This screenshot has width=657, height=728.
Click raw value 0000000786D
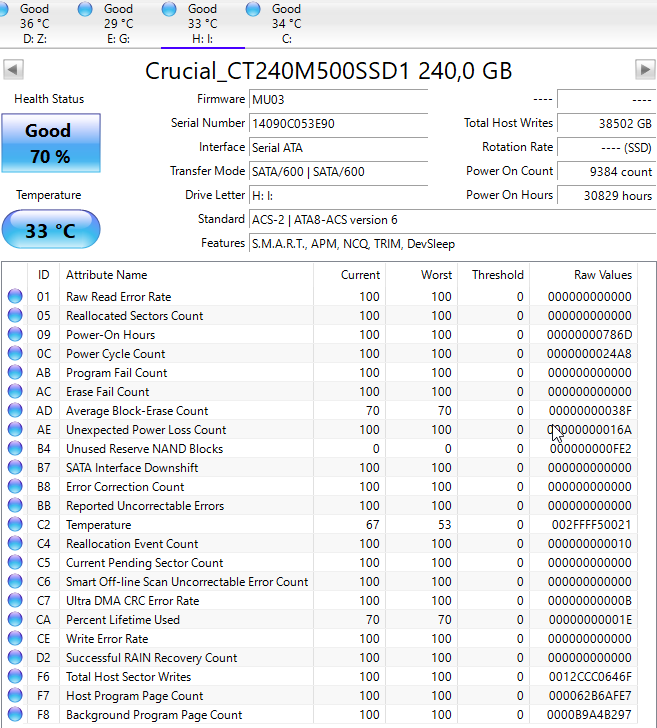pos(589,335)
